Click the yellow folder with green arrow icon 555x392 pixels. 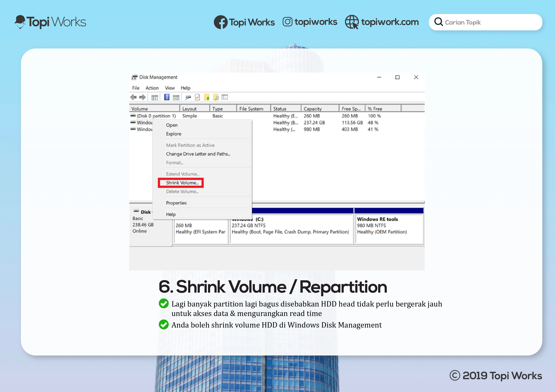point(207,97)
